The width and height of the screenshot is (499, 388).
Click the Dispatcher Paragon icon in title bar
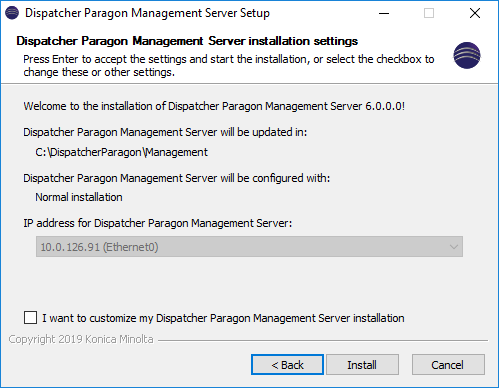tap(12, 13)
